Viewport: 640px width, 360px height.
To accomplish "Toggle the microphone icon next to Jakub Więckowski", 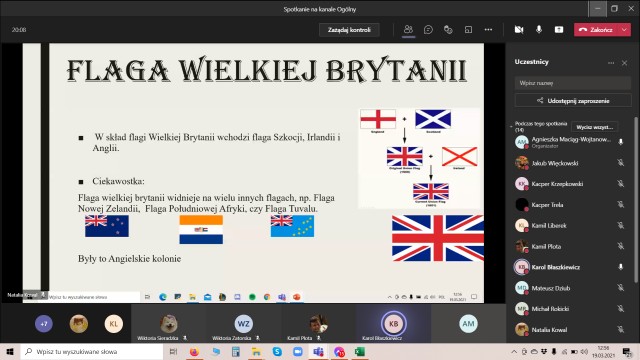I will point(620,163).
